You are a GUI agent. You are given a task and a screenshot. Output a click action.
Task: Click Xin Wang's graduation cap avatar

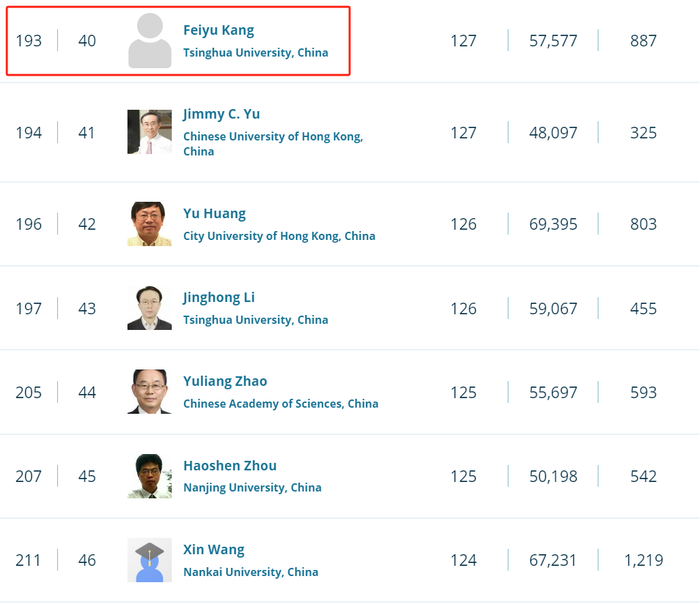pyautogui.click(x=149, y=560)
